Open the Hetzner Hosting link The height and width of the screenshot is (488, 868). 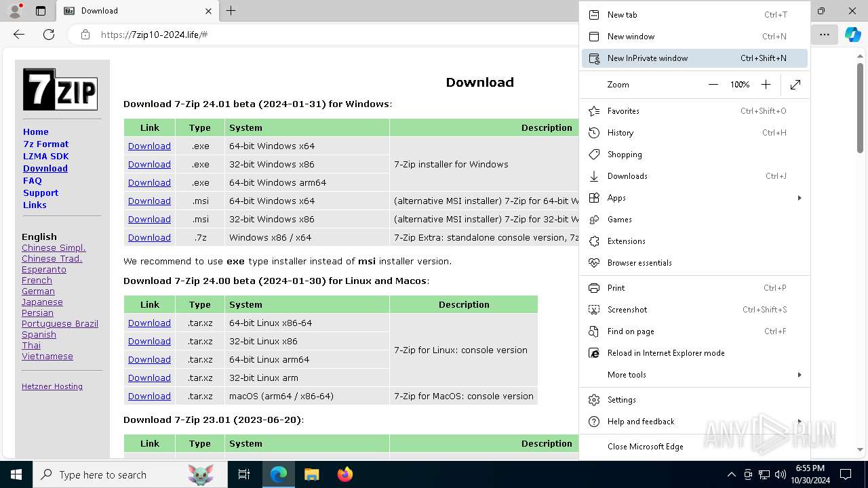pos(52,386)
